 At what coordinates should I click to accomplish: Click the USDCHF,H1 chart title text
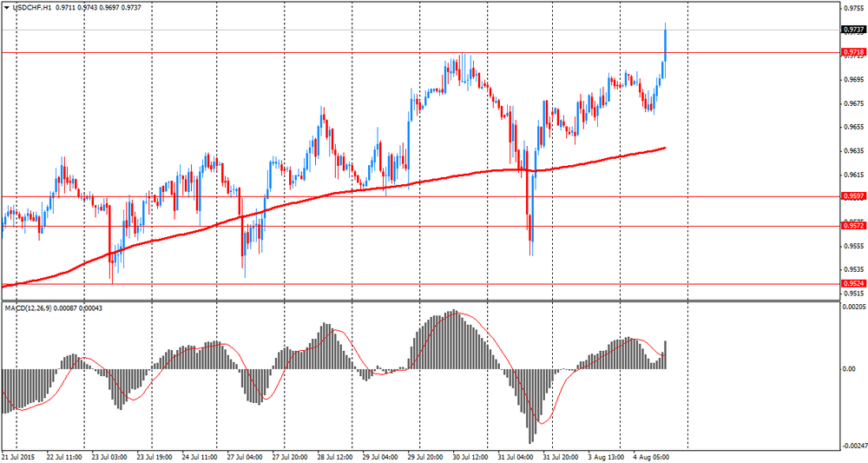point(31,9)
